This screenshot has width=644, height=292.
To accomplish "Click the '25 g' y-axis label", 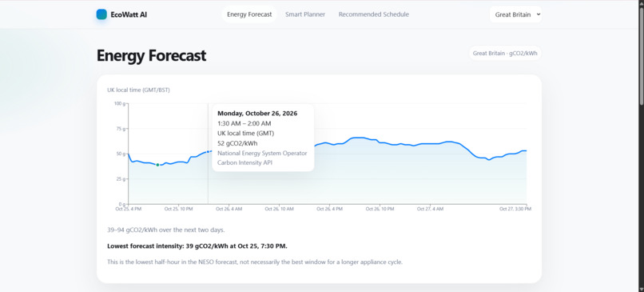I will click(x=121, y=179).
